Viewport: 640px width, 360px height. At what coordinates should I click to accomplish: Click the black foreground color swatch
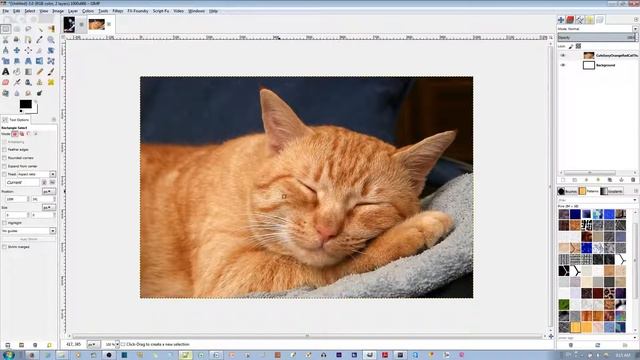pos(25,104)
